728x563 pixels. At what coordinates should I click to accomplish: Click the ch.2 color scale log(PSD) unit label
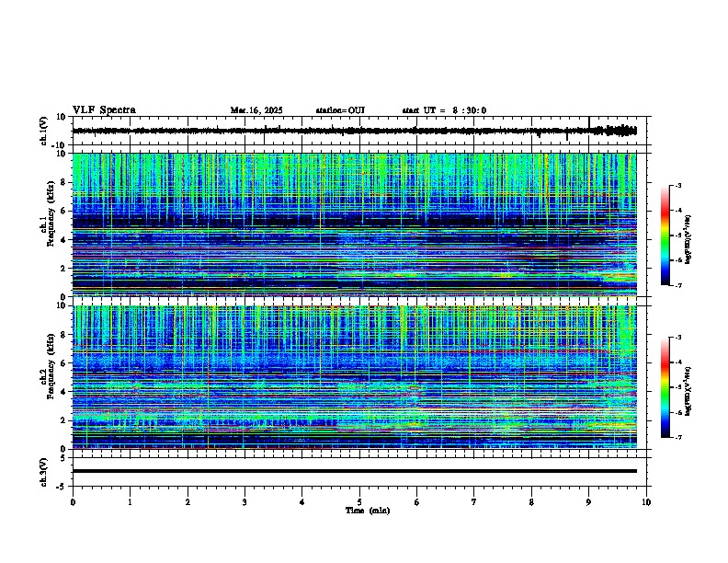pos(688,391)
